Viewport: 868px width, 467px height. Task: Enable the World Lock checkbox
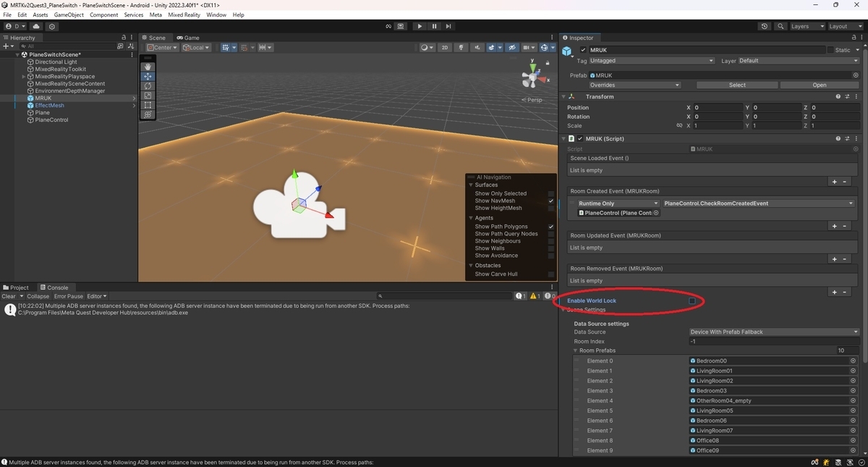(692, 300)
